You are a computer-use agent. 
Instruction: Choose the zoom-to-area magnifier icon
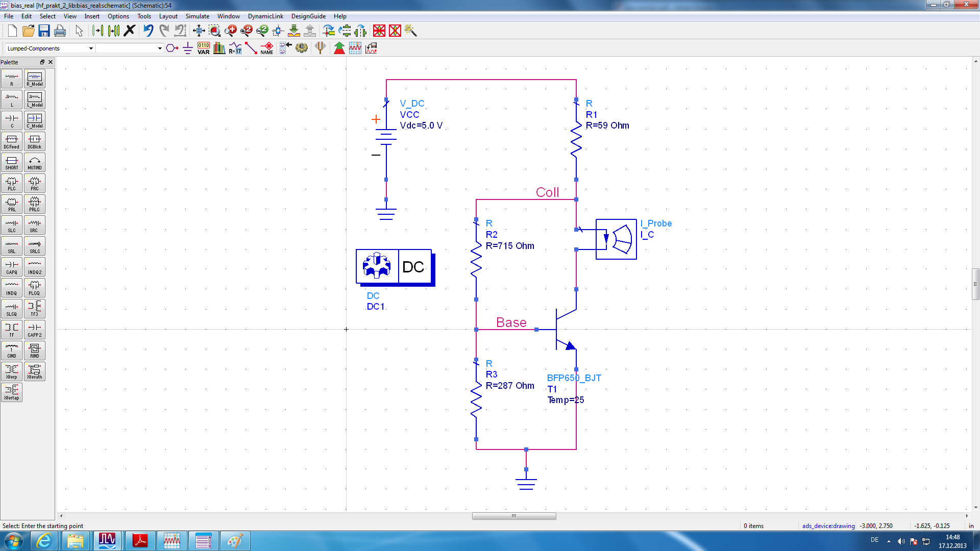(x=215, y=31)
